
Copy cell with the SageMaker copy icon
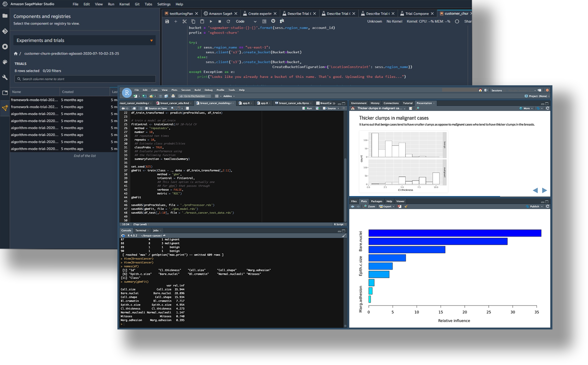pos(193,21)
